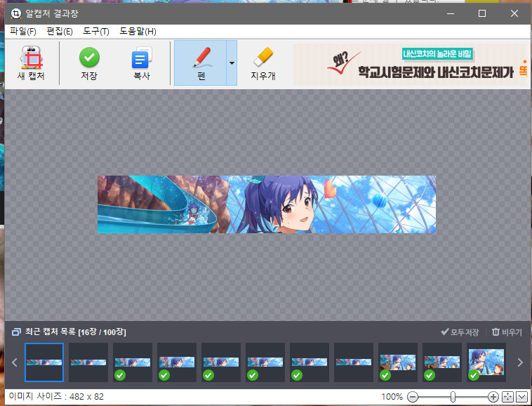
Task: Open the pen tool options dropdown arrow
Action: tap(232, 63)
